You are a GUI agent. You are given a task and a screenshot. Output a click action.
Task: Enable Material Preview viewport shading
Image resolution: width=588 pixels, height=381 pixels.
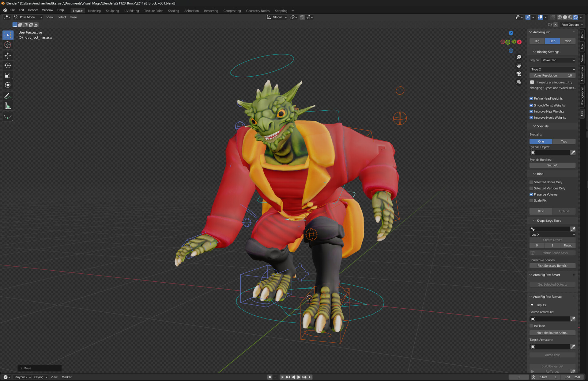(570, 17)
